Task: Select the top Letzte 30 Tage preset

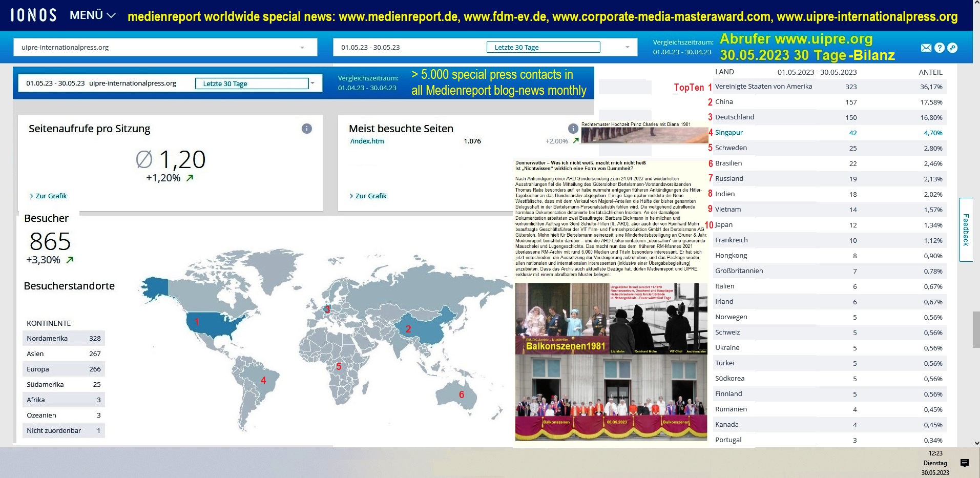Action: tap(543, 47)
